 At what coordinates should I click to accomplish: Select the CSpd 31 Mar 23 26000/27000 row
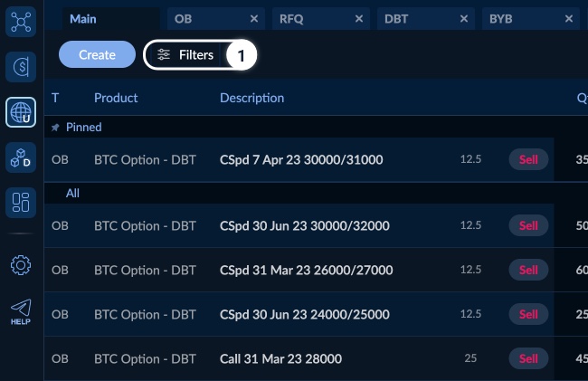[304, 270]
